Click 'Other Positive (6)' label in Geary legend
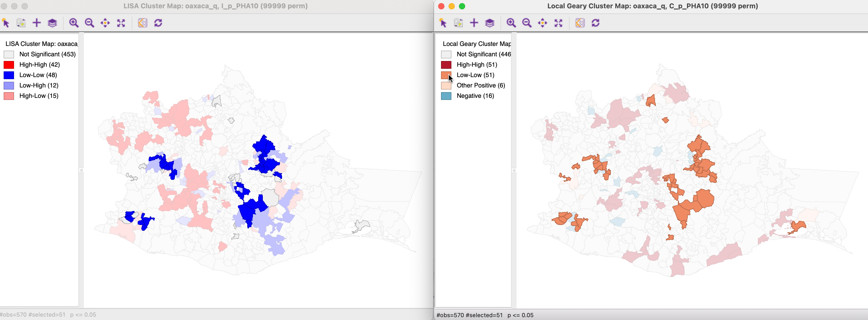The image size is (868, 320). click(481, 86)
